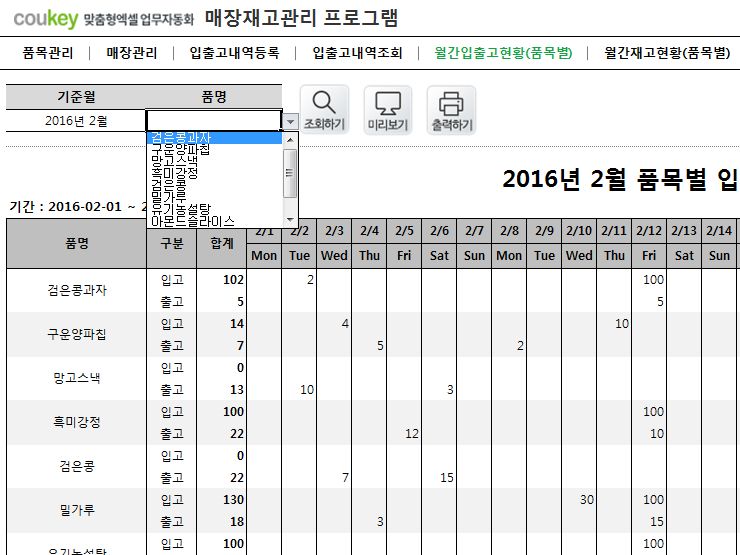Click the dropdown list scroll up arrow
This screenshot has width=740, height=555.
[290, 140]
